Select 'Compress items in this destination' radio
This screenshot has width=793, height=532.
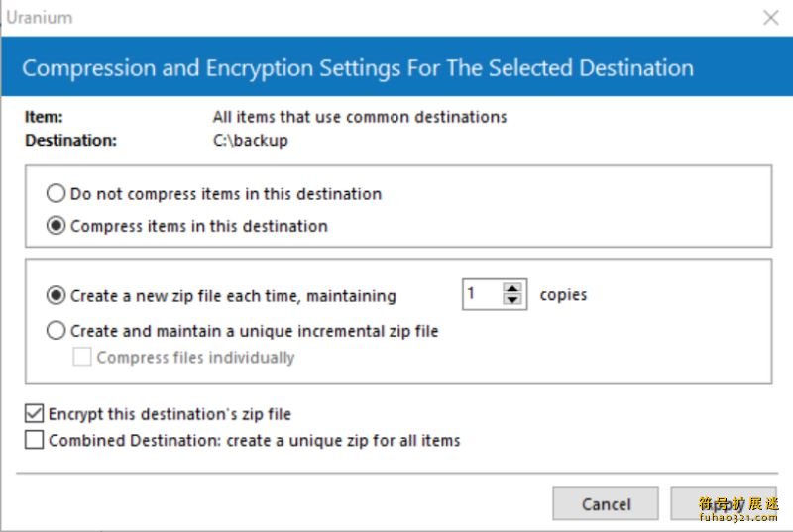pos(56,225)
